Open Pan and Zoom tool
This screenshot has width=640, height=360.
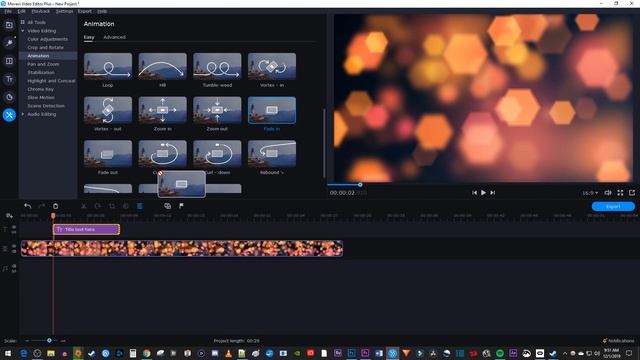click(x=43, y=64)
